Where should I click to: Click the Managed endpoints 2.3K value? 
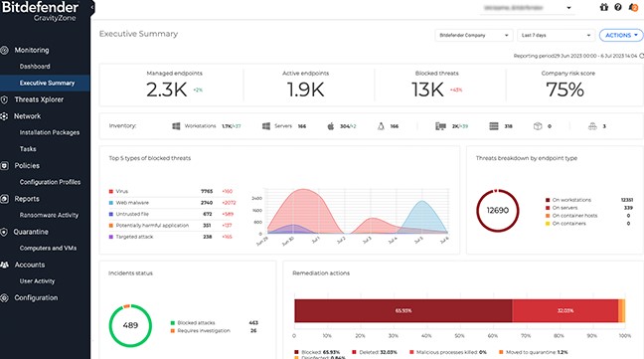pos(166,90)
